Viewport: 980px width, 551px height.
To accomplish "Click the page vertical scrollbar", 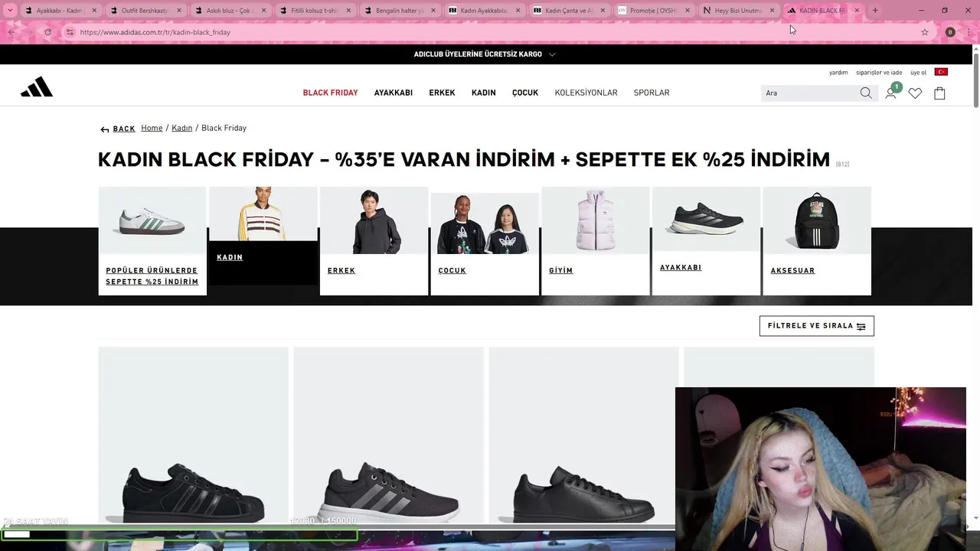I will click(x=975, y=80).
